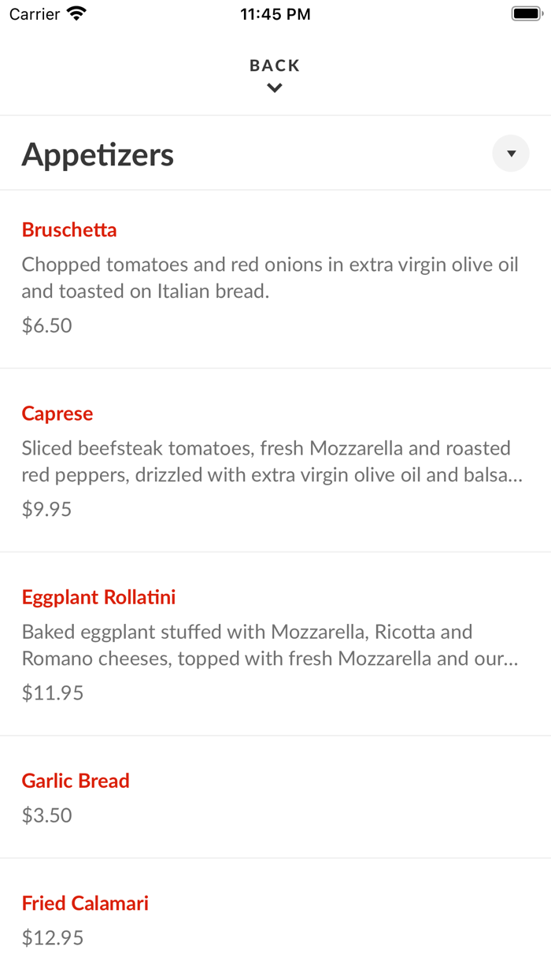Open the Appetizers section dropdown arrow
Image resolution: width=551 pixels, height=980 pixels.
(510, 153)
